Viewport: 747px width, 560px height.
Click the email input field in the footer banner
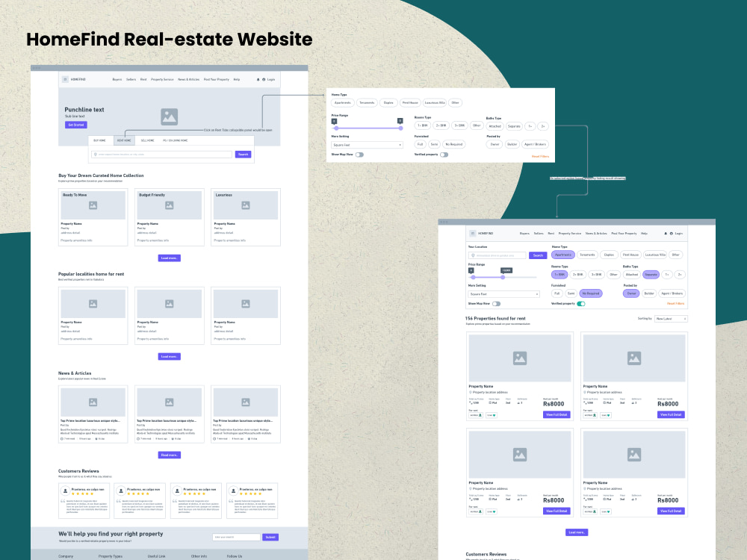point(236,537)
